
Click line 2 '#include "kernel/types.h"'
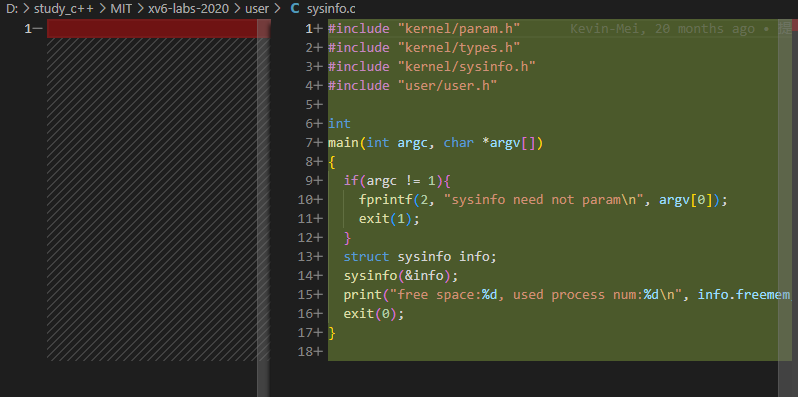pos(424,47)
